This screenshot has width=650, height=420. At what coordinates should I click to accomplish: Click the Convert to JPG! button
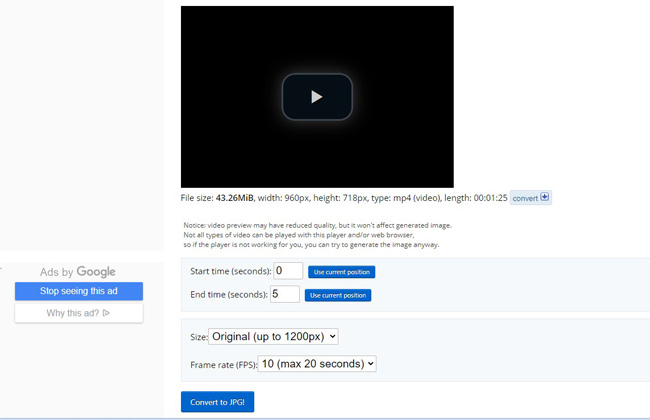(x=217, y=402)
